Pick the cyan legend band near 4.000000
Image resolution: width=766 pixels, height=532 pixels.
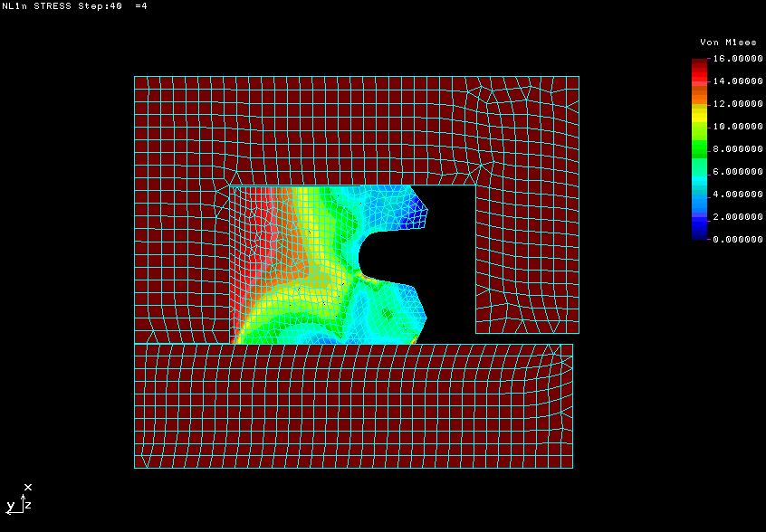[699, 194]
